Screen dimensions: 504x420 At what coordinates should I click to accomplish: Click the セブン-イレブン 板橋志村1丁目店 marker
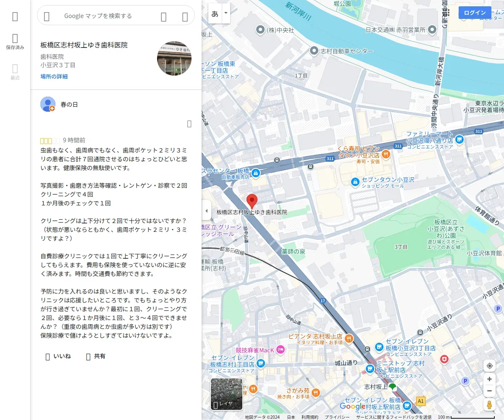[x=260, y=363]
